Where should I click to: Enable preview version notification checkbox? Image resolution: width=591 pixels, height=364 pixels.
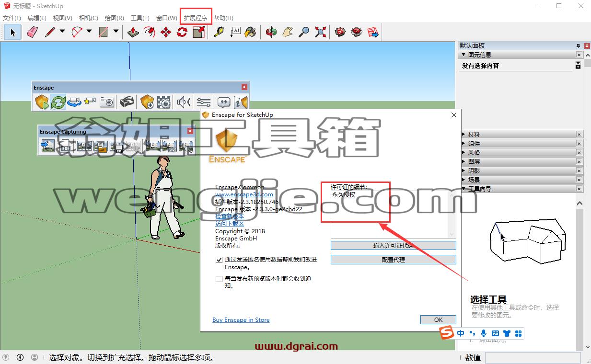point(219,278)
